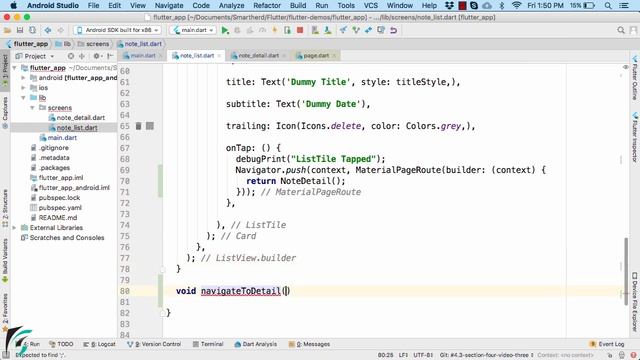Click the Flutter Hot Reload lightning icon

tap(275, 30)
